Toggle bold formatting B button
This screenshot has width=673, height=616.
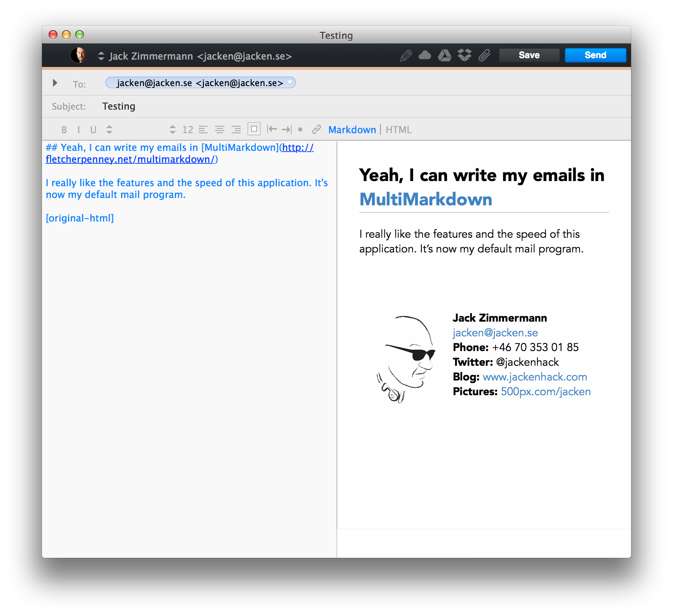click(64, 130)
